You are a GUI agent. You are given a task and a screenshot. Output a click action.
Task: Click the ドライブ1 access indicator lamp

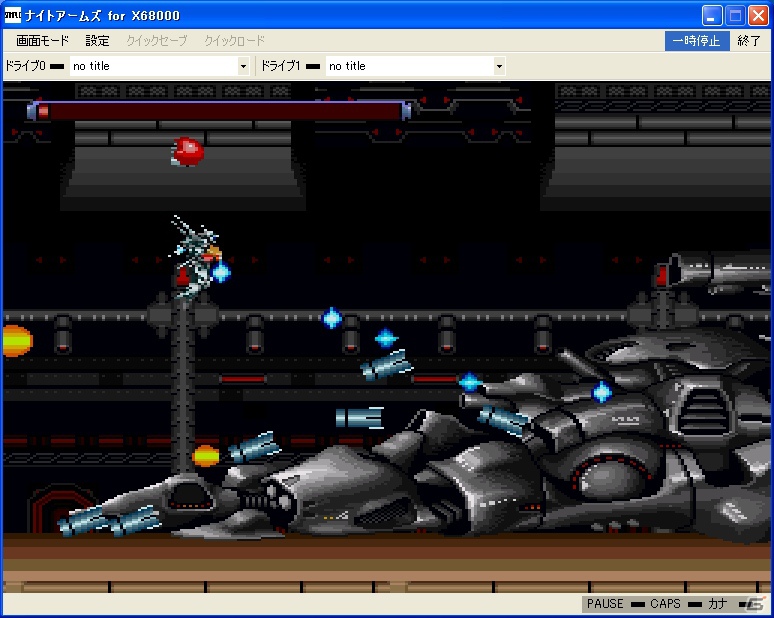[313, 66]
